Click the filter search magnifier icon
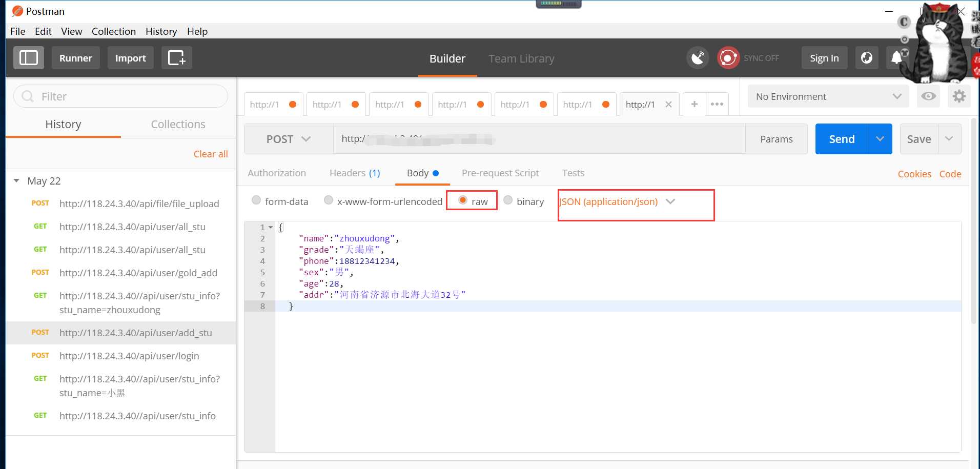 (28, 96)
